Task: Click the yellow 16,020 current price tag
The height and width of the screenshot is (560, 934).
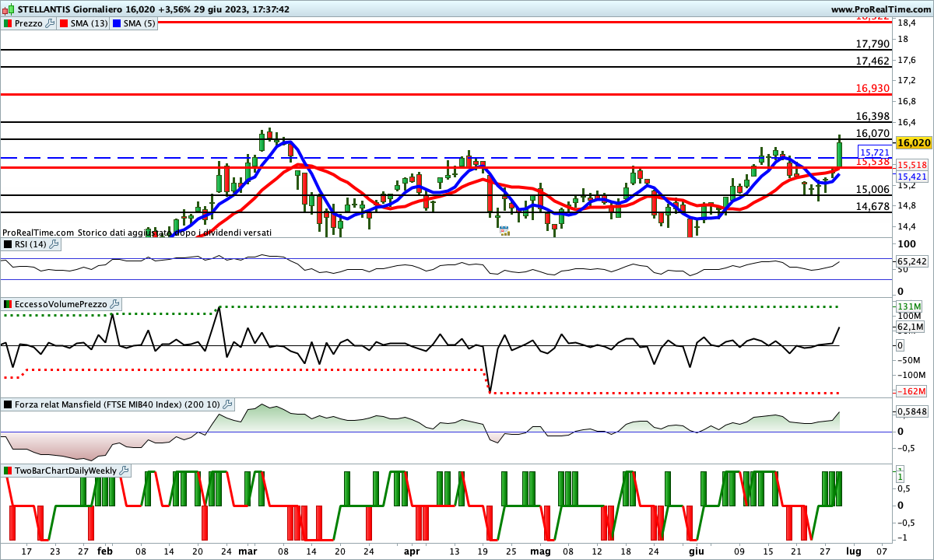Action: pyautogui.click(x=914, y=143)
